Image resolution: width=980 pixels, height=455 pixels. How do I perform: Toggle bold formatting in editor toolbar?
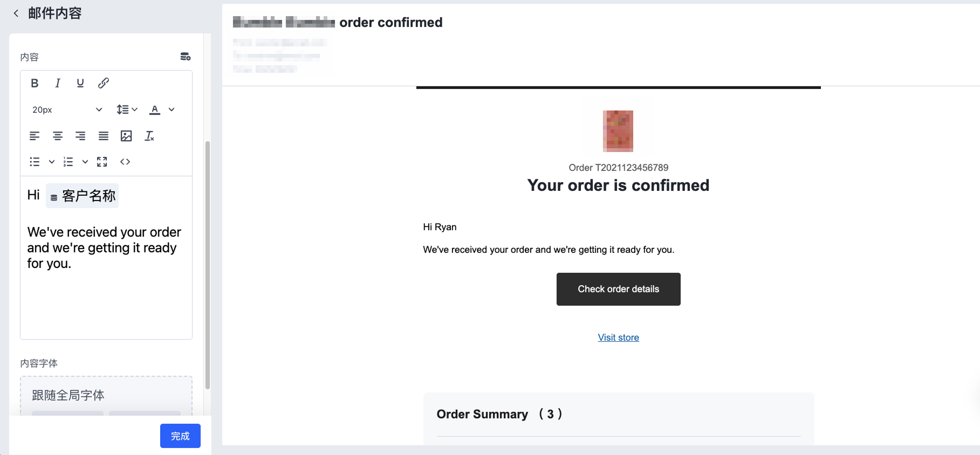coord(35,83)
